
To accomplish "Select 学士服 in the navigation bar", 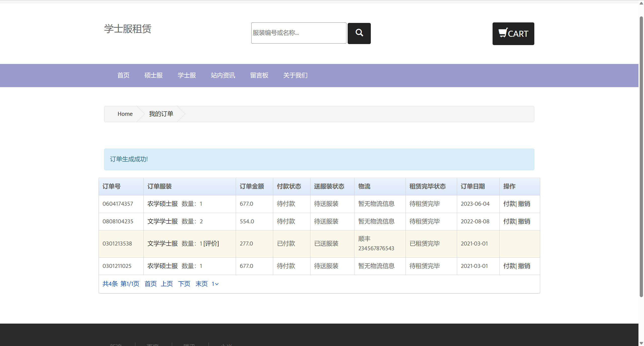I will [187, 75].
